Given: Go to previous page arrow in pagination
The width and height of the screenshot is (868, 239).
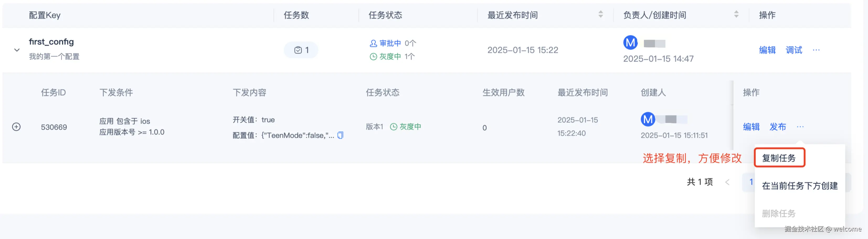Looking at the screenshot, I should (x=727, y=182).
